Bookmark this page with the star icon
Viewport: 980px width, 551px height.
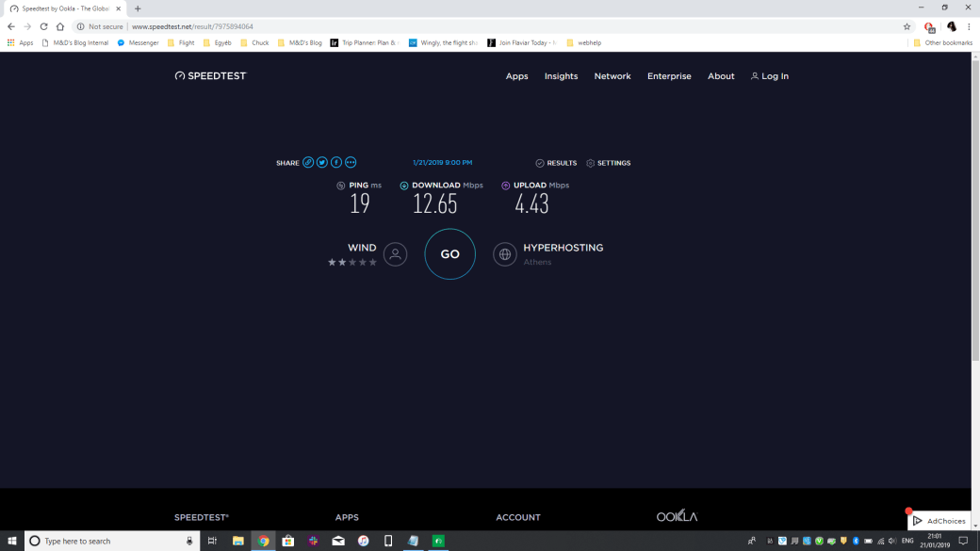point(906,26)
